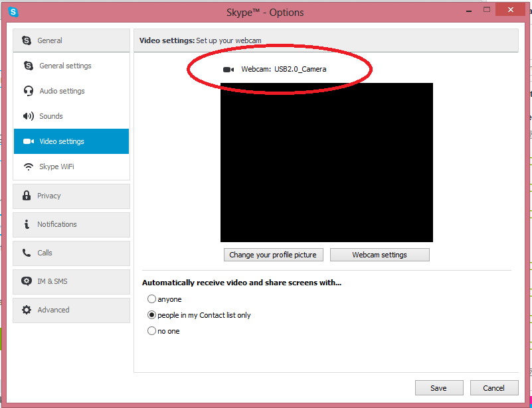The height and width of the screenshot is (408, 532).
Task: Select the anyone radio button
Action: [x=151, y=299]
